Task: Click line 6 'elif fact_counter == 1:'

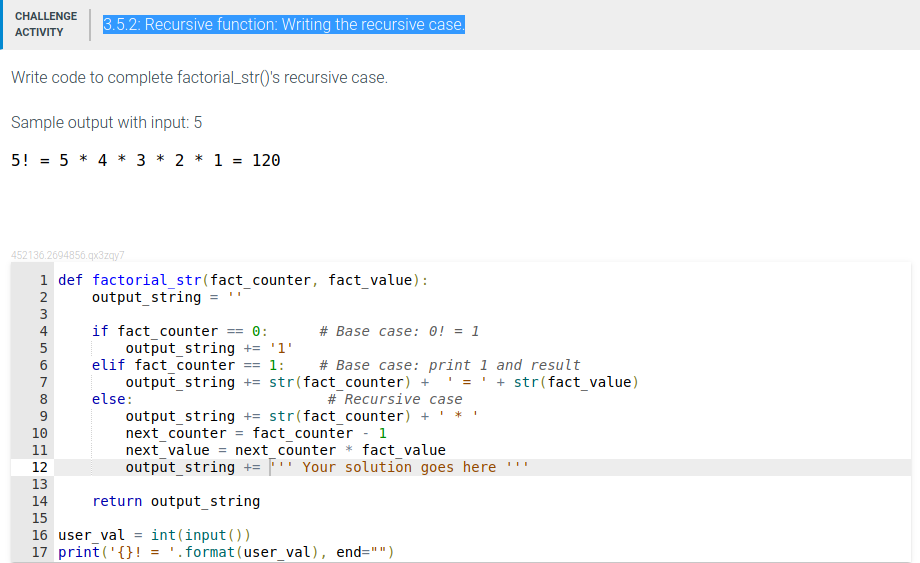Action: [x=188, y=365]
